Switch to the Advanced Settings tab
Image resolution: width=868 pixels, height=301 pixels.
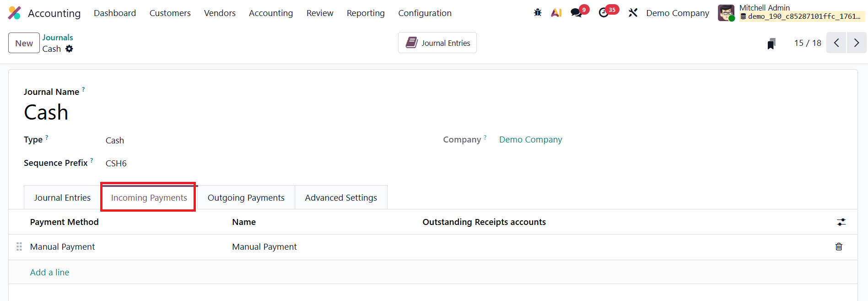click(341, 197)
